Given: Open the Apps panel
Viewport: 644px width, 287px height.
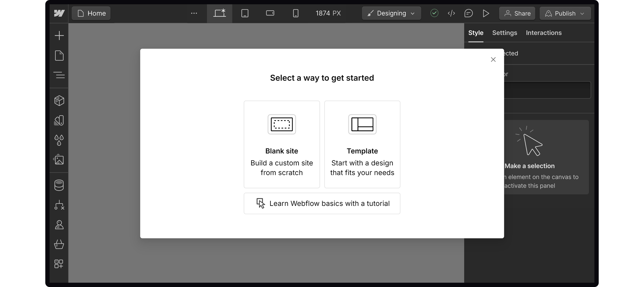Looking at the screenshot, I should click(x=59, y=264).
